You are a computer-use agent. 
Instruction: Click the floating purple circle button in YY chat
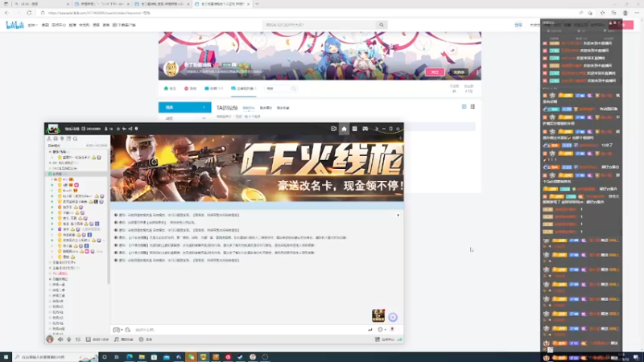point(393,317)
